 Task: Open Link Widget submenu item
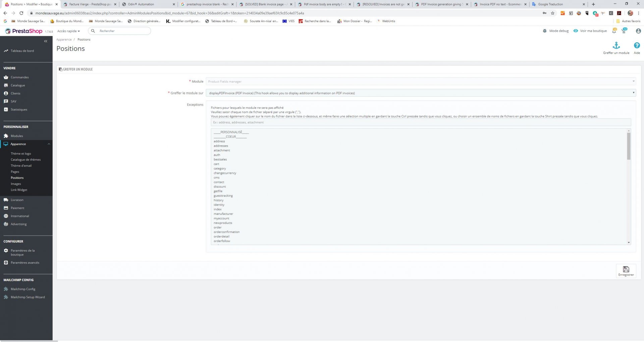(19, 190)
